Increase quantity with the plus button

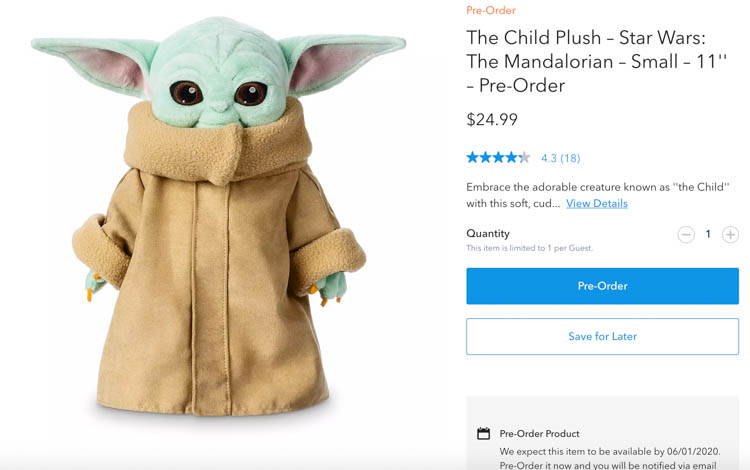click(x=730, y=235)
